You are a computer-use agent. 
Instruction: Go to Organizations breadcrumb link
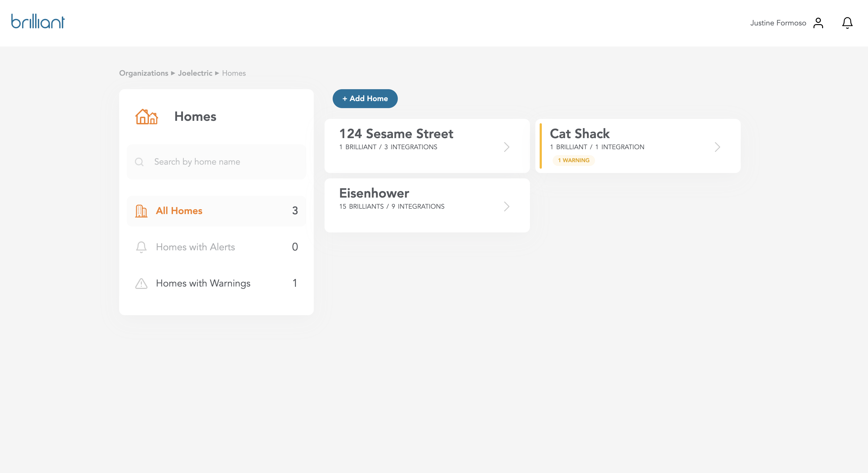pyautogui.click(x=143, y=73)
